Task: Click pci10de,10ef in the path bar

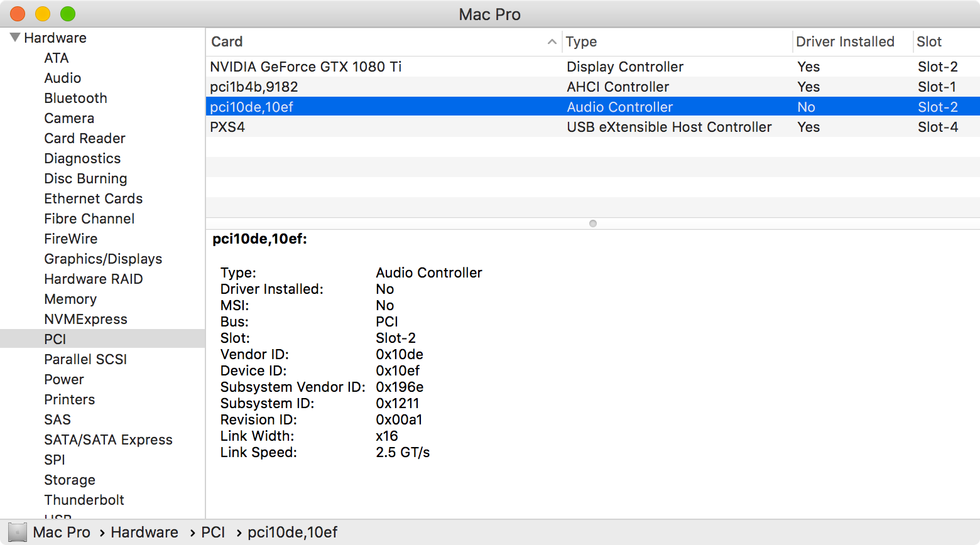Action: point(292,532)
